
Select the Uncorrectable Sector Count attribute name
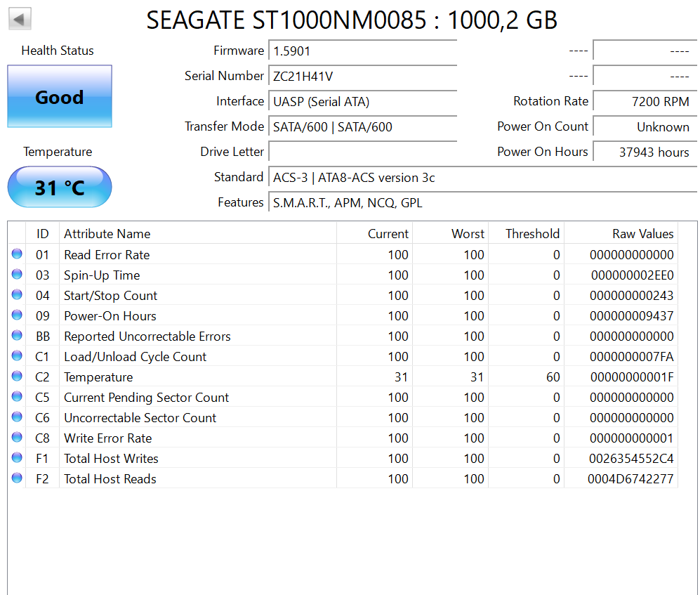click(140, 418)
